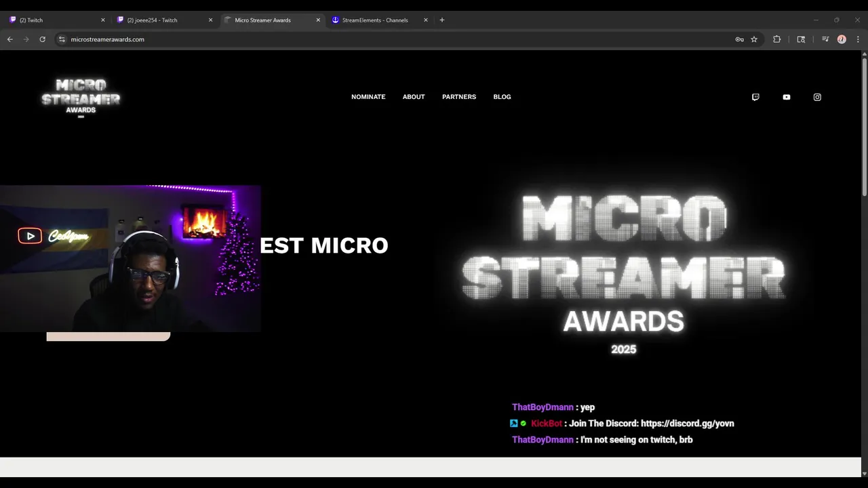The width and height of the screenshot is (868, 488).
Task: Open the Chrome three-dot menu
Action: point(858,39)
